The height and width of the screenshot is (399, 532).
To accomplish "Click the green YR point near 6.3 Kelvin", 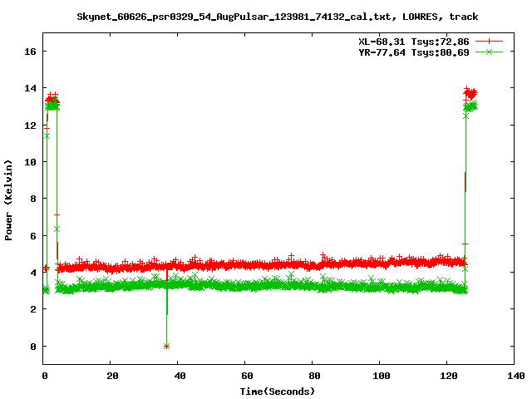I will tap(57, 229).
